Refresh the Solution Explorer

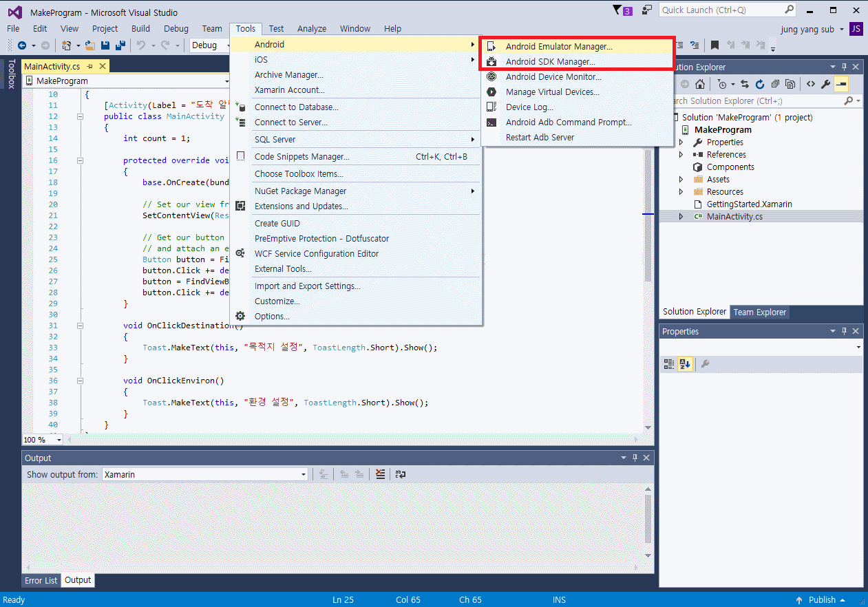pyautogui.click(x=760, y=84)
